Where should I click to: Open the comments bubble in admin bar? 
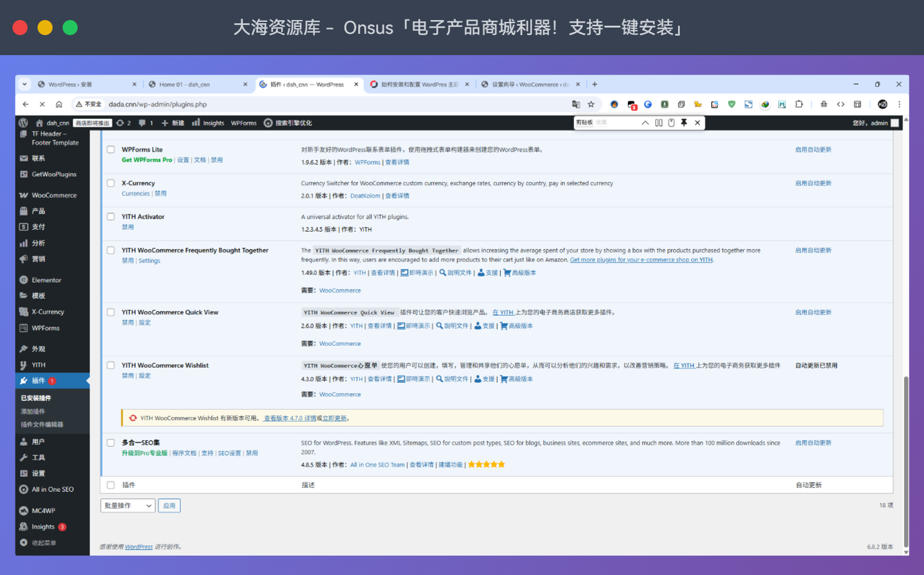(x=145, y=123)
